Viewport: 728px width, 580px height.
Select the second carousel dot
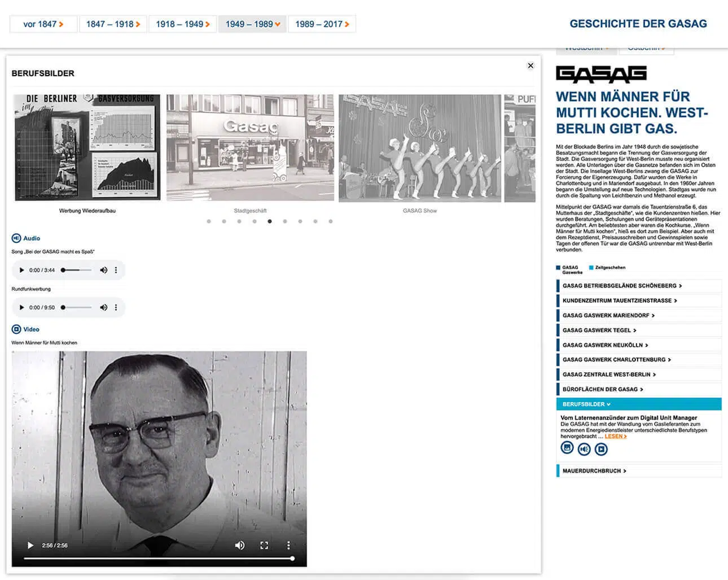point(224,221)
